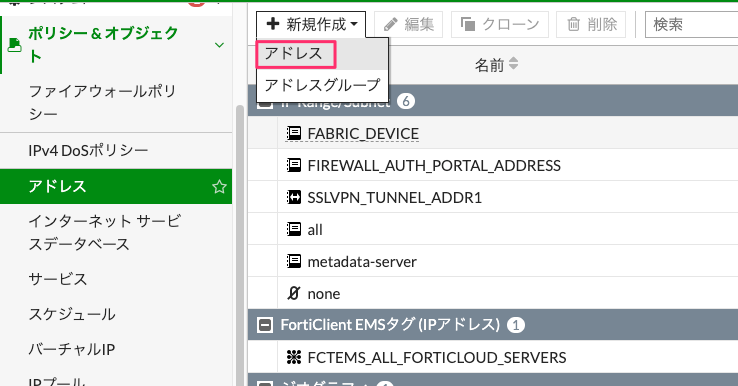Collapse the FortiClient EMSタグ group
Viewport: 738px width, 386px height.
point(265,325)
